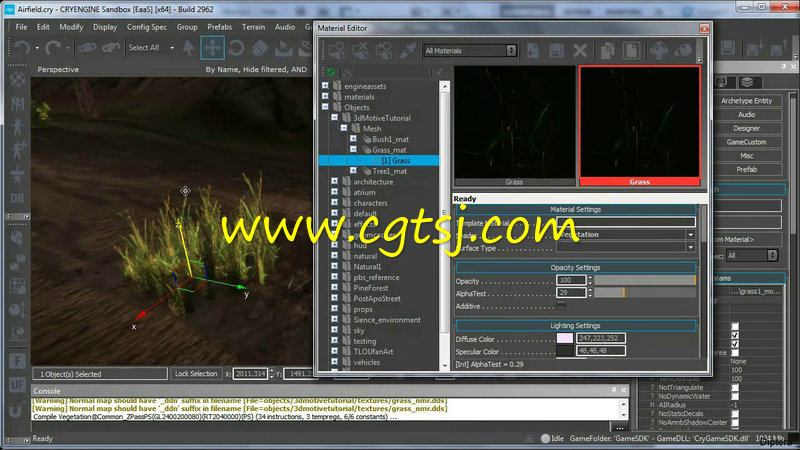Toggle the NoDynamicWater checkbox
The height and width of the screenshot is (450, 800).
coord(735,396)
